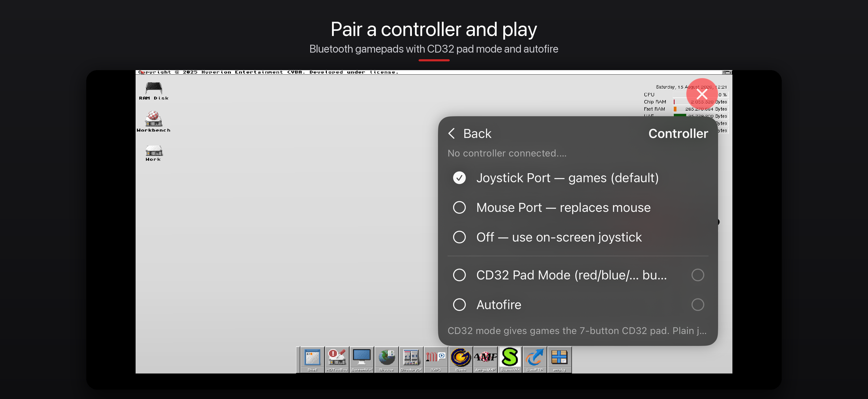The image size is (868, 399).
Task: Launch the IBrowse web browser
Action: pyautogui.click(x=386, y=360)
